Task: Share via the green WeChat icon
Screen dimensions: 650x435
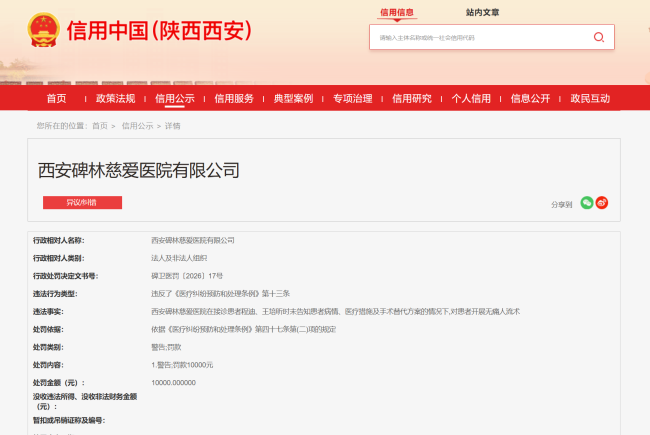Action: pyautogui.click(x=587, y=203)
